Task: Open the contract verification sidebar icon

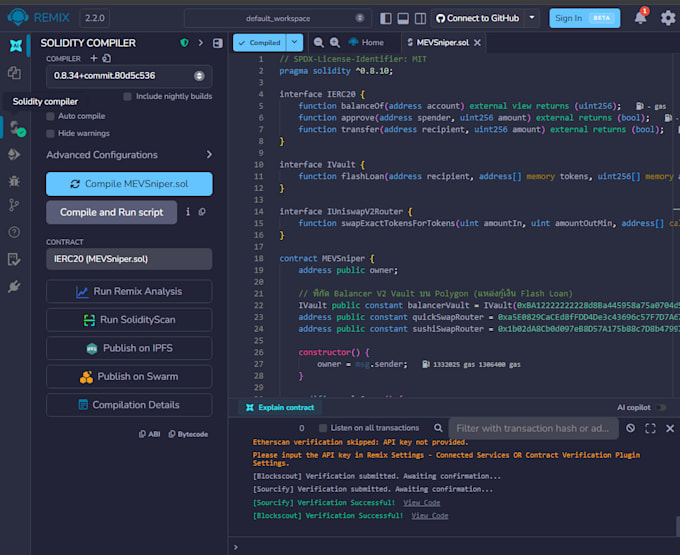Action: [14, 259]
